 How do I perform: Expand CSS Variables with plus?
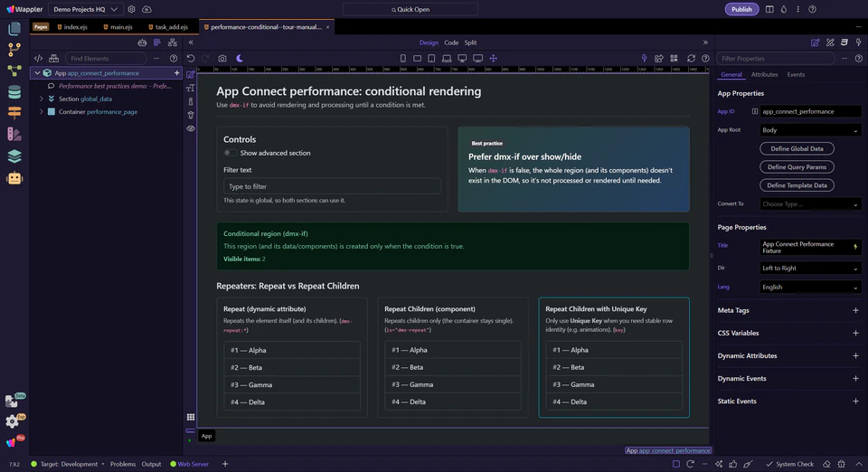click(x=855, y=333)
